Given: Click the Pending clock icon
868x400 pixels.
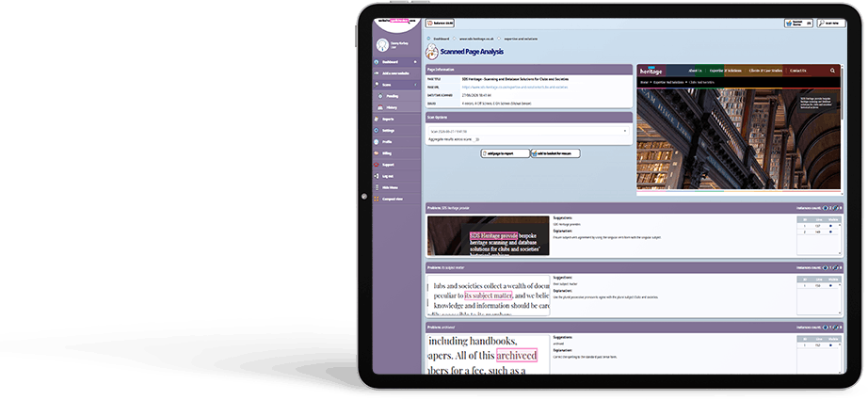Looking at the screenshot, I should (380, 96).
